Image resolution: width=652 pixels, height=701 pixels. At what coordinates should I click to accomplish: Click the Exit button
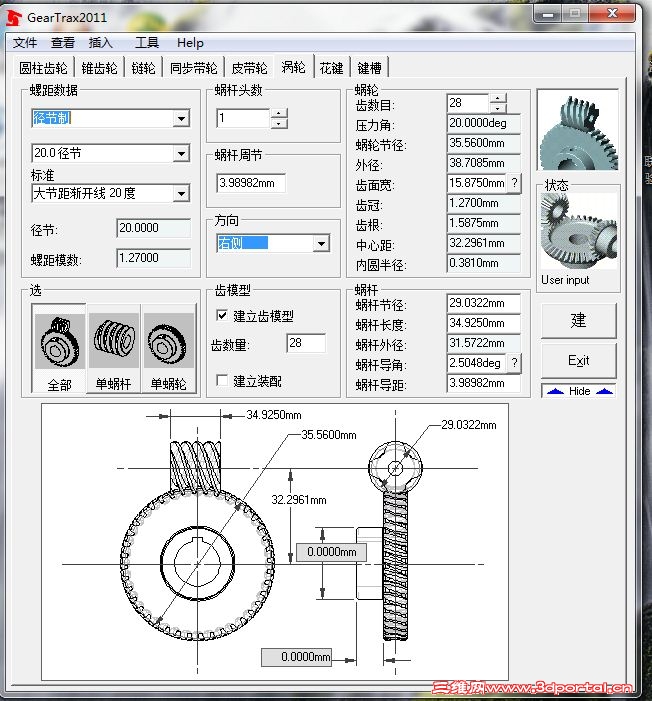578,360
